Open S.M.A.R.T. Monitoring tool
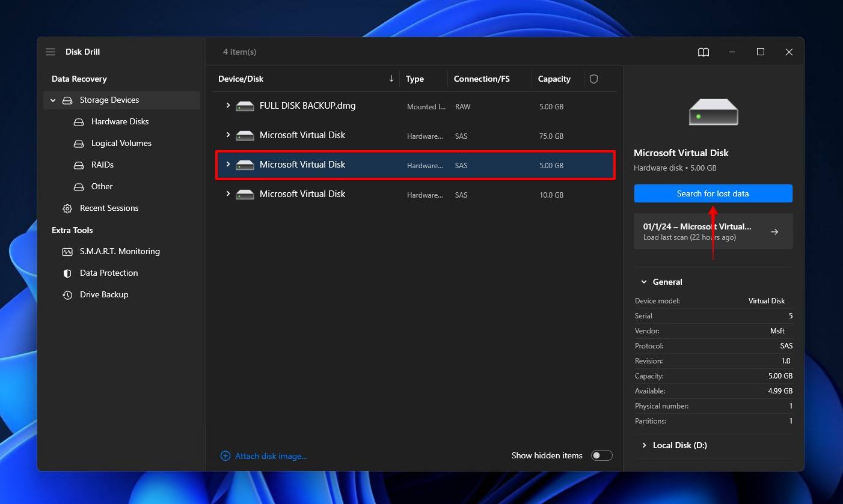 click(x=120, y=252)
